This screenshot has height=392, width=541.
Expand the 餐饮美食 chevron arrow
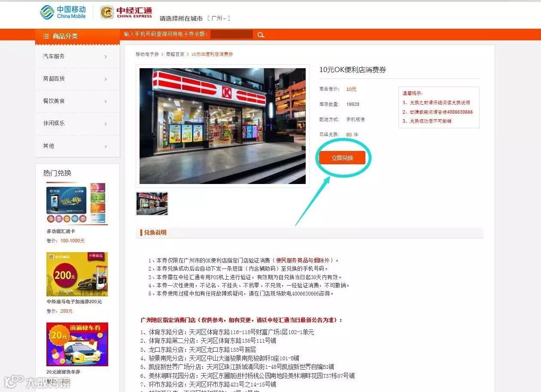[x=106, y=101]
